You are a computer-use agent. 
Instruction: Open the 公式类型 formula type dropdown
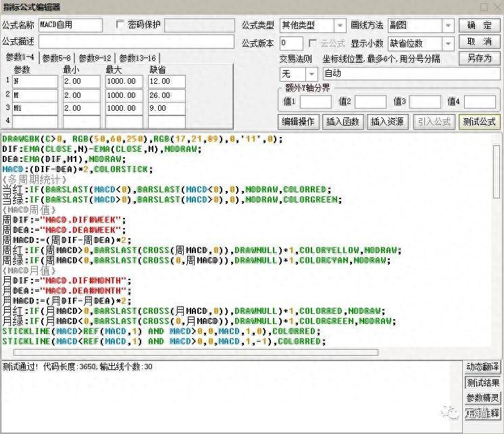[340, 26]
